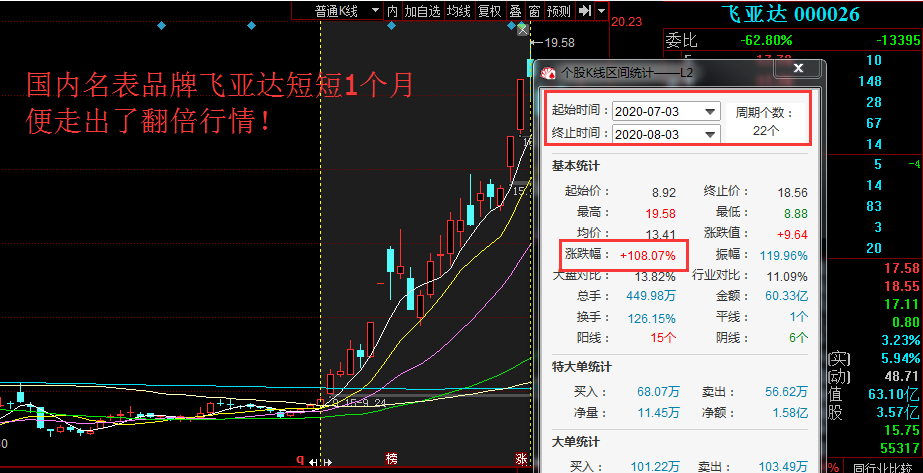Click the 19.58 high price label on chart
The width and height of the screenshot is (923, 473).
coord(559,43)
